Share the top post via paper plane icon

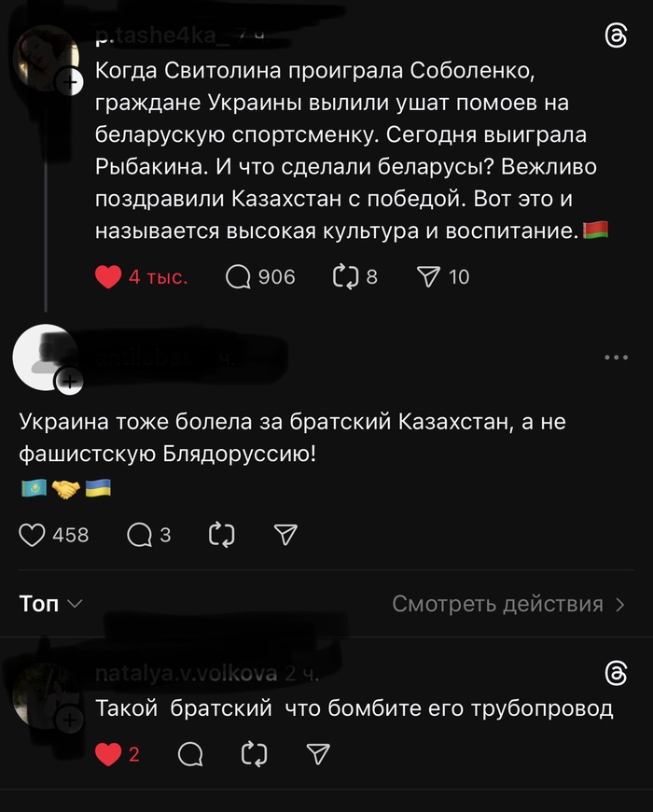[427, 277]
